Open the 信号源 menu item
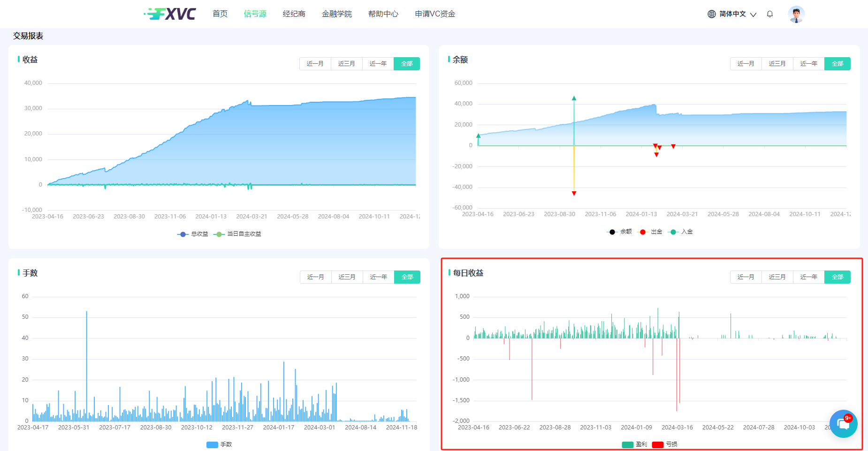The image size is (868, 451). click(255, 14)
